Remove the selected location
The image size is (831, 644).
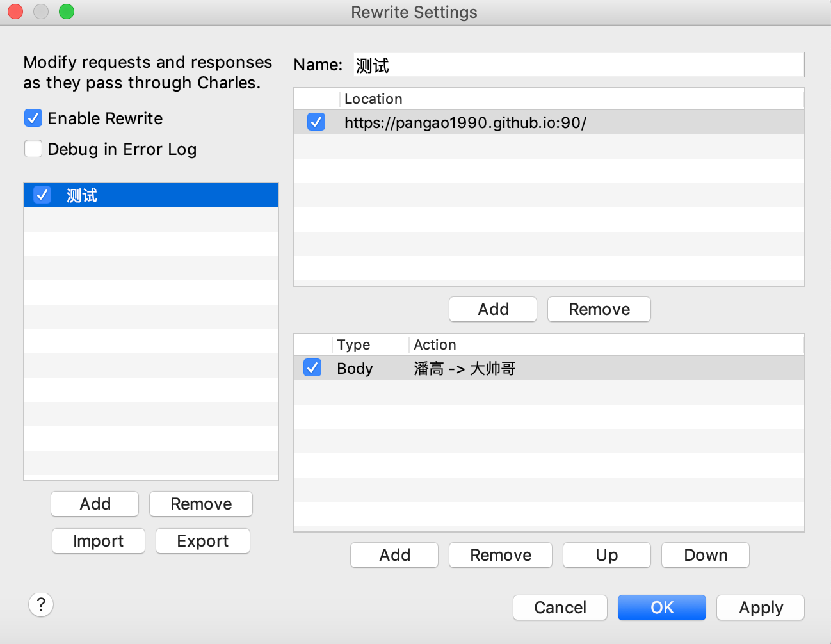click(599, 309)
